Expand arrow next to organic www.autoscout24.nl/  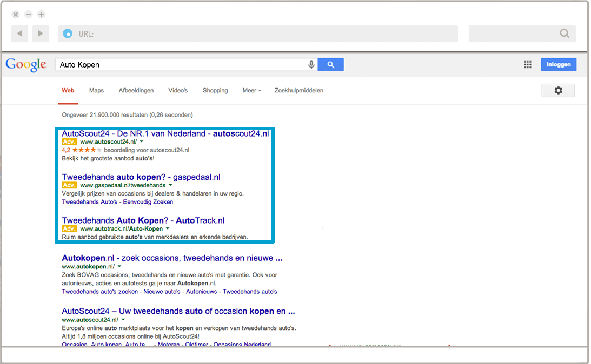click(123, 320)
